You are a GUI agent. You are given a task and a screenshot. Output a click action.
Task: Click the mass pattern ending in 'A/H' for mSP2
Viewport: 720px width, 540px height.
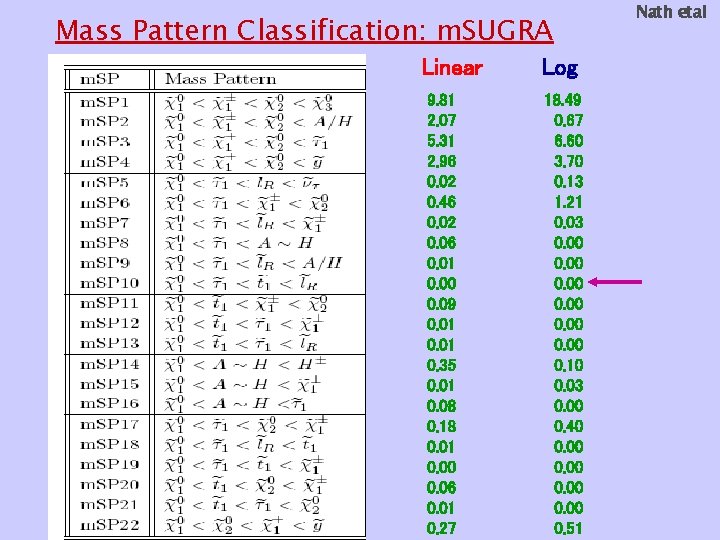[258, 123]
